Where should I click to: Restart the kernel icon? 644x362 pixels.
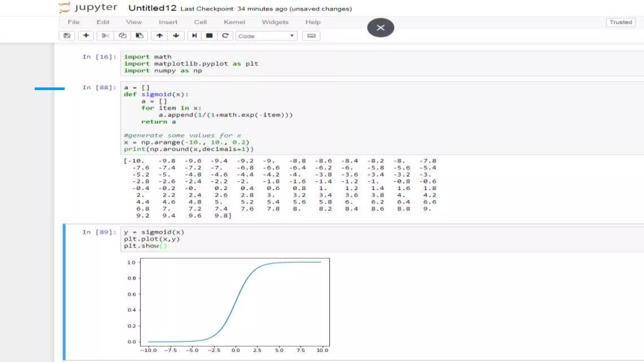click(225, 36)
